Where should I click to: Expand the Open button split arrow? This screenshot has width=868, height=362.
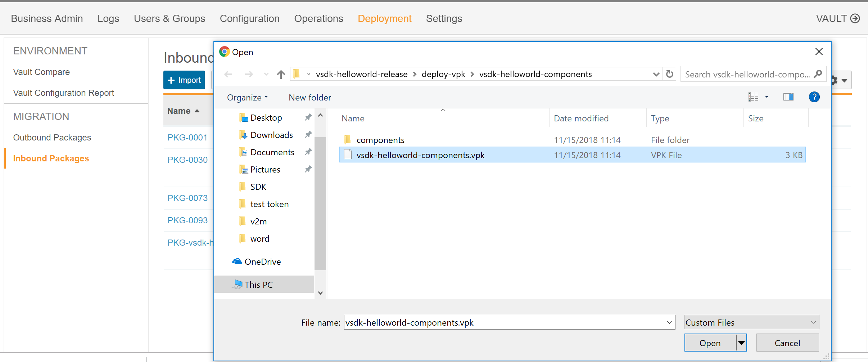(741, 343)
